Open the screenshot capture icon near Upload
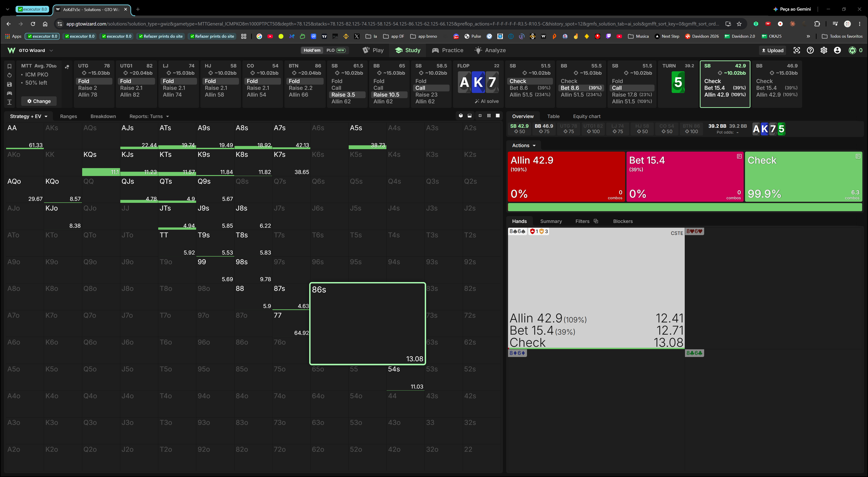868x477 pixels. click(796, 50)
